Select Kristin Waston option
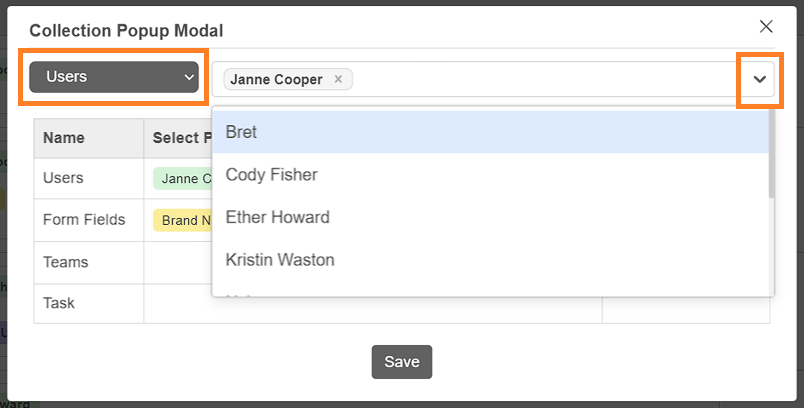Image resolution: width=804 pixels, height=408 pixels. [491, 259]
